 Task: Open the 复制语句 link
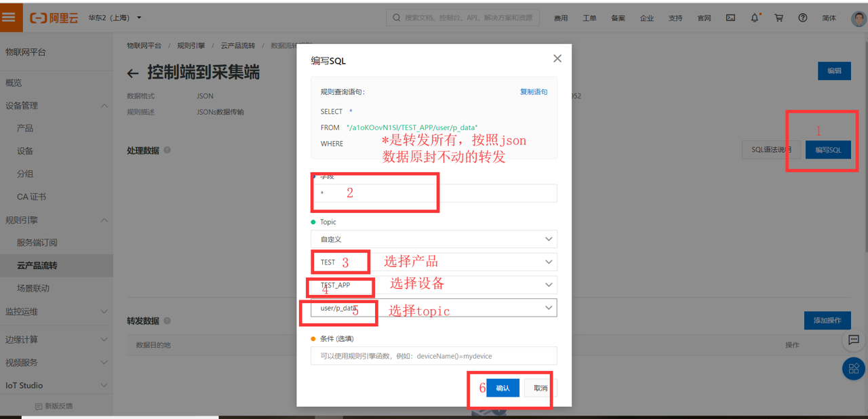tap(534, 91)
